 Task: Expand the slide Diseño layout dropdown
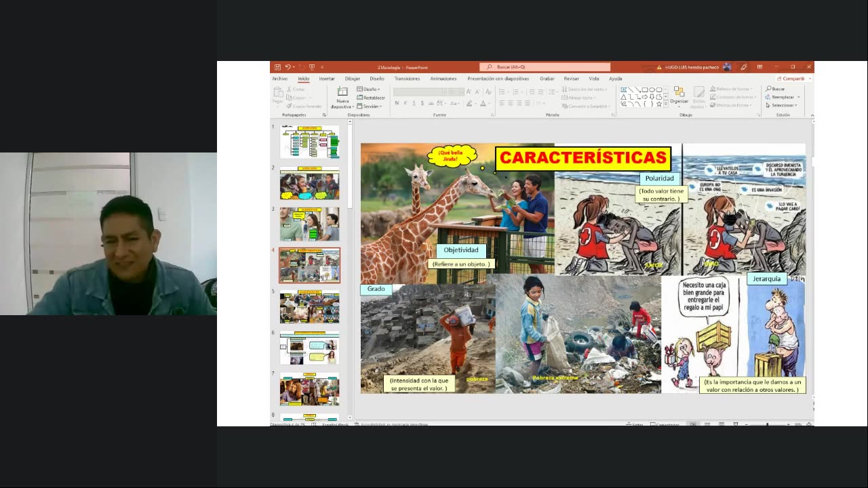coord(368,89)
